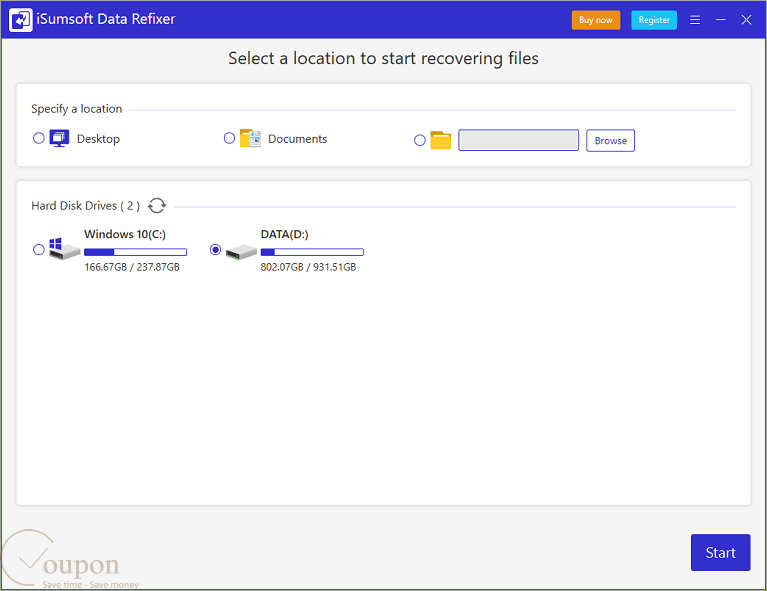This screenshot has width=767, height=591.
Task: Click the Desktop label
Action: coord(98,139)
